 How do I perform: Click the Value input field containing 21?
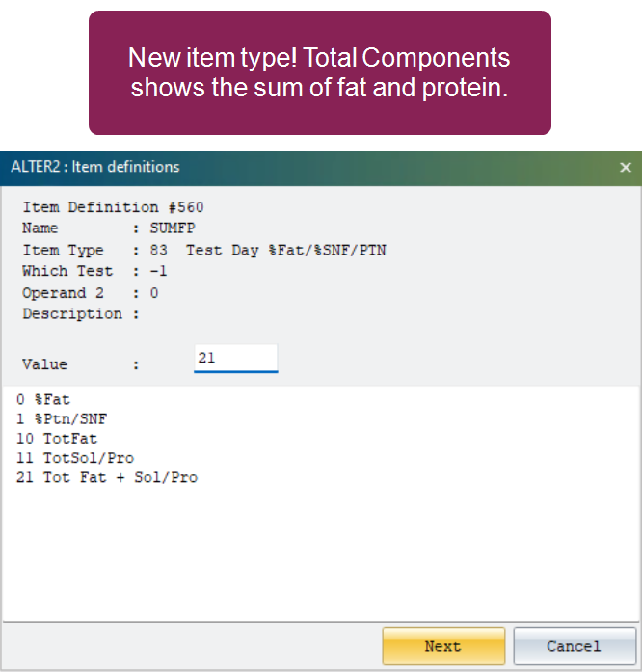point(236,359)
